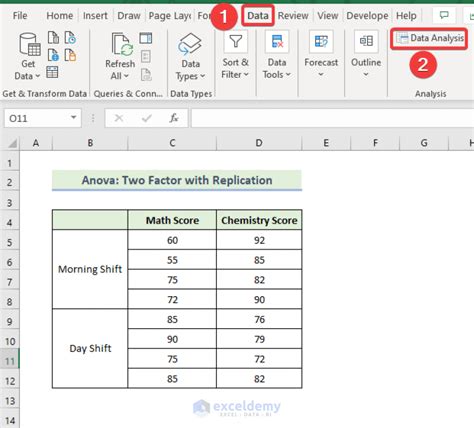Launch the Data Analysis tool
The width and height of the screenshot is (474, 428).
tap(429, 39)
